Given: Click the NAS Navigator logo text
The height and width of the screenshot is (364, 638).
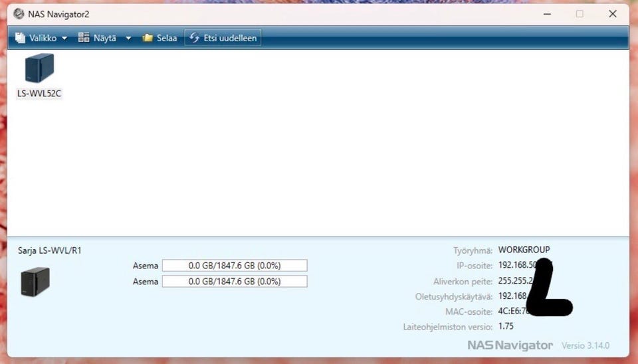Looking at the screenshot, I should tap(510, 345).
